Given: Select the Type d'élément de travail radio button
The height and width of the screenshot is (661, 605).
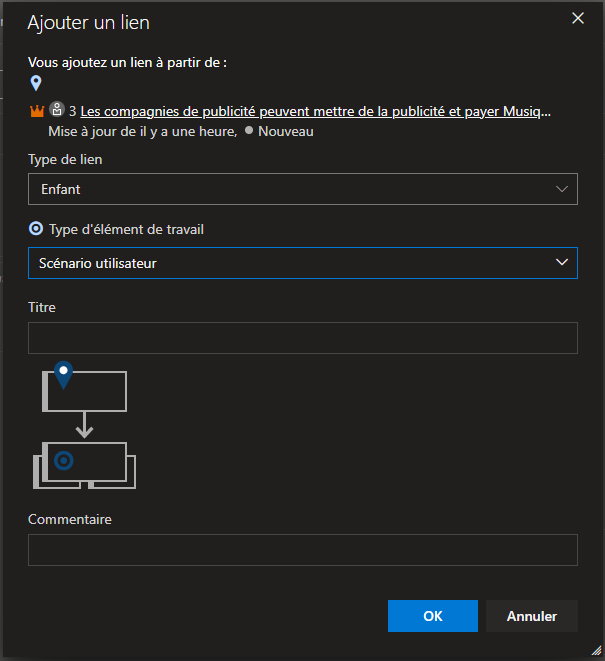Looking at the screenshot, I should tap(36, 229).
